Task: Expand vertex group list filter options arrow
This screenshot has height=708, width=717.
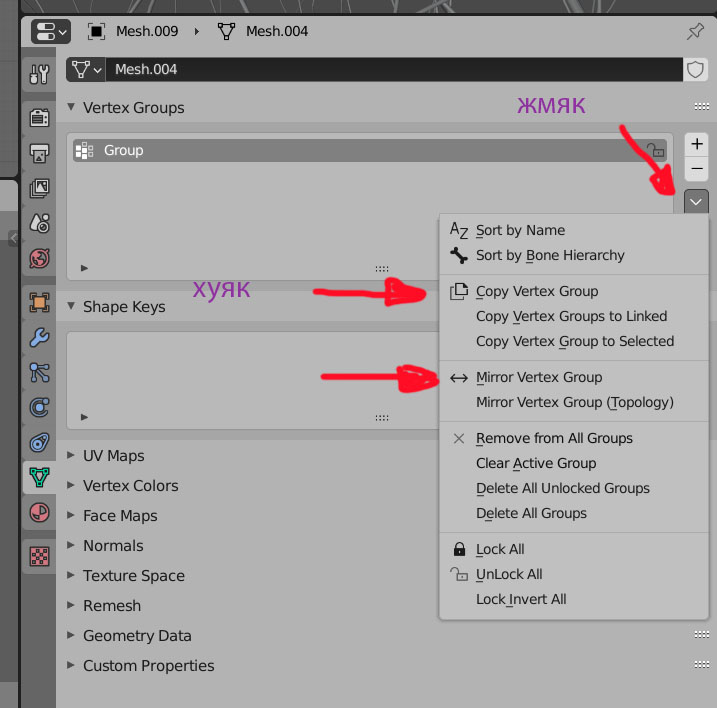Action: pos(84,268)
